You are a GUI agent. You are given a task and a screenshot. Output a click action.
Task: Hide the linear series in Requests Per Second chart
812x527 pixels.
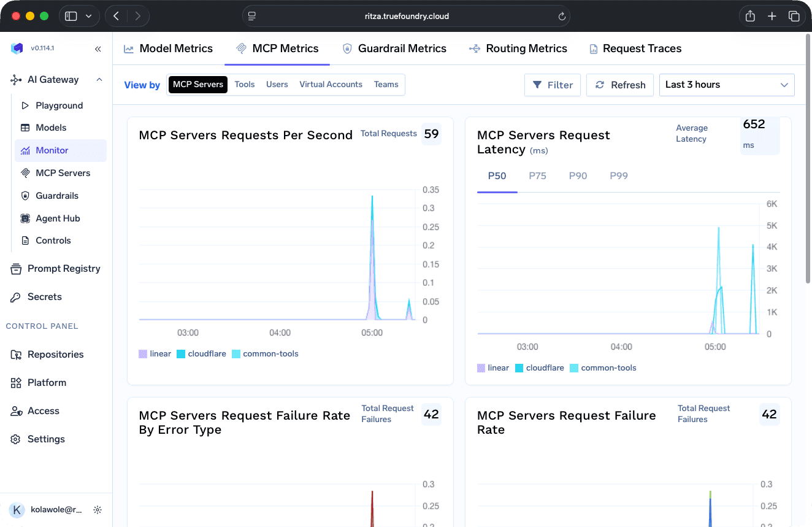(x=155, y=353)
